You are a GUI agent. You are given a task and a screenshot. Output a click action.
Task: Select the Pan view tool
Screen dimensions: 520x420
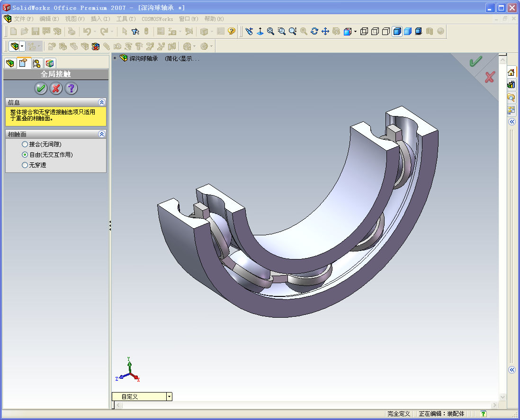tap(325, 31)
